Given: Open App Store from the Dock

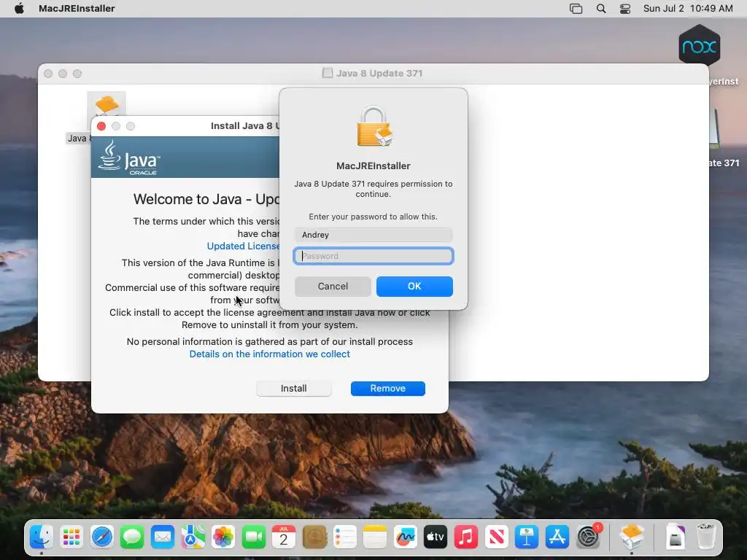Looking at the screenshot, I should tap(557, 537).
